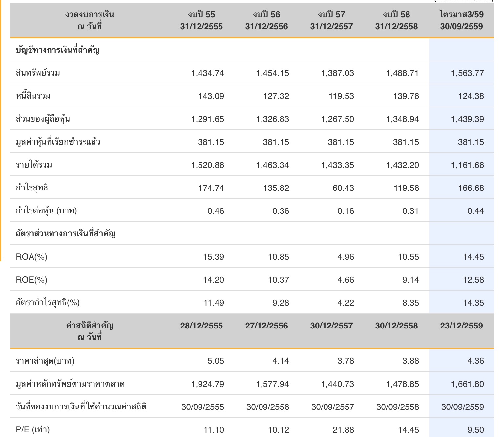504x437 pixels.
Task: Click last price value 5.05
Action: [x=216, y=361]
